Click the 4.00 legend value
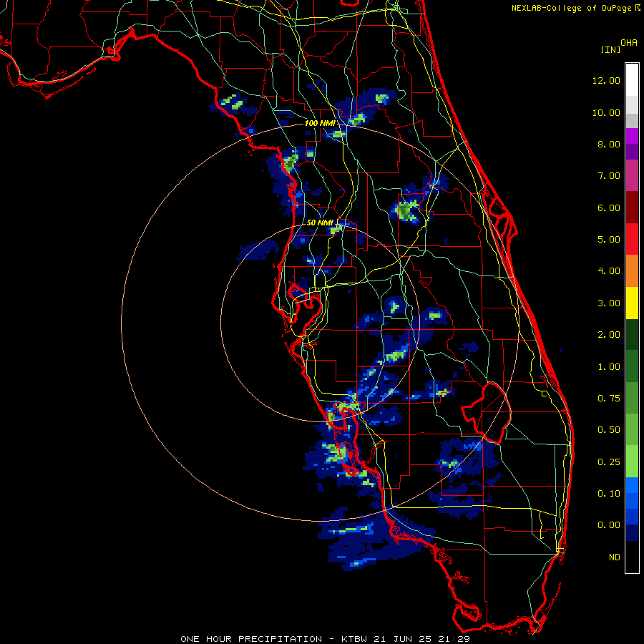This screenshot has width=644, height=644. click(x=609, y=271)
